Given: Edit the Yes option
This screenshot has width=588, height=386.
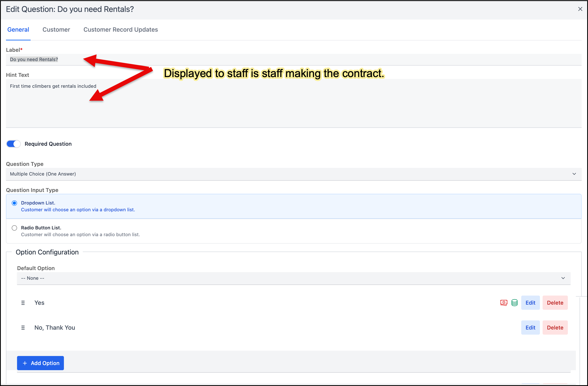Looking at the screenshot, I should point(530,303).
